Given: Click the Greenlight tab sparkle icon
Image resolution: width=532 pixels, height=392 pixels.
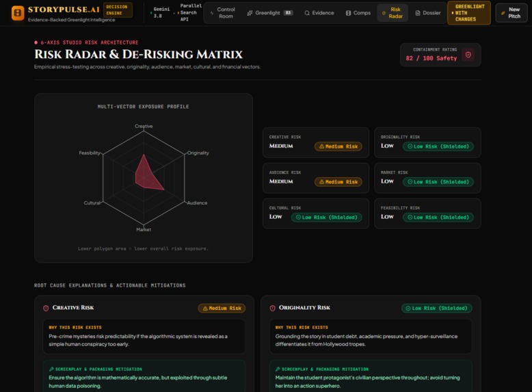Looking at the screenshot, I should [250, 13].
